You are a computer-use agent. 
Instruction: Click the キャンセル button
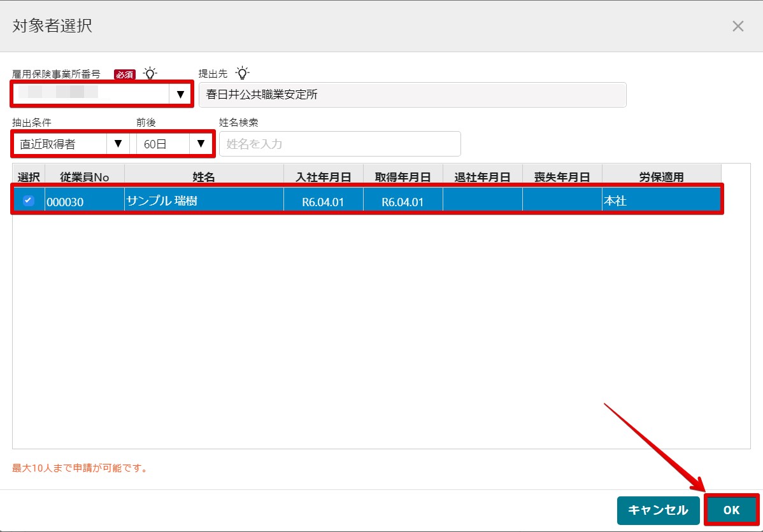(658, 510)
